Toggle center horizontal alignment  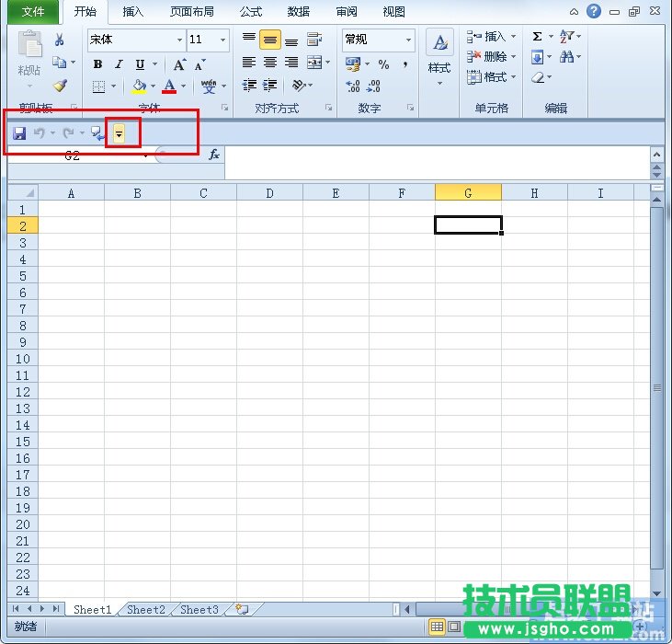coord(270,63)
